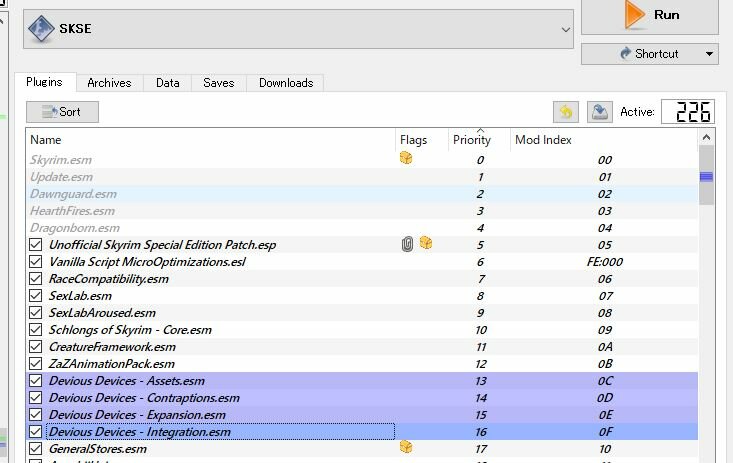The width and height of the screenshot is (733, 463).
Task: Click priority 17 cell
Action: (x=481, y=449)
